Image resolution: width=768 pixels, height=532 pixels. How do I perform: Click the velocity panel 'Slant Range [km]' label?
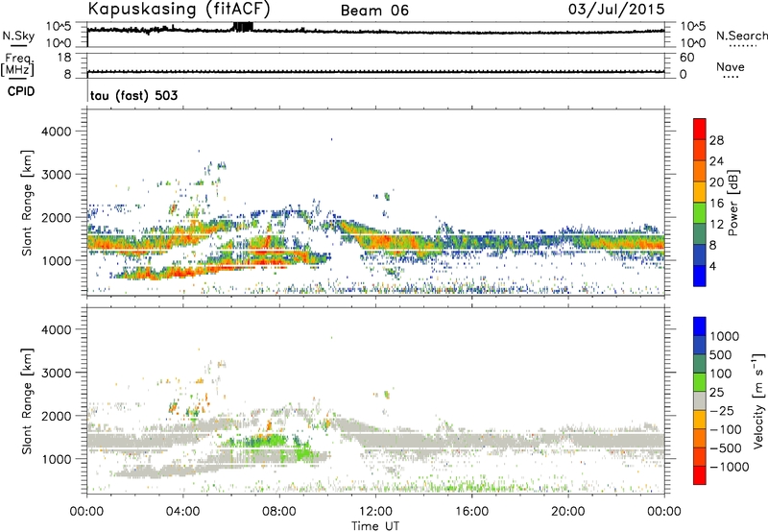point(27,401)
